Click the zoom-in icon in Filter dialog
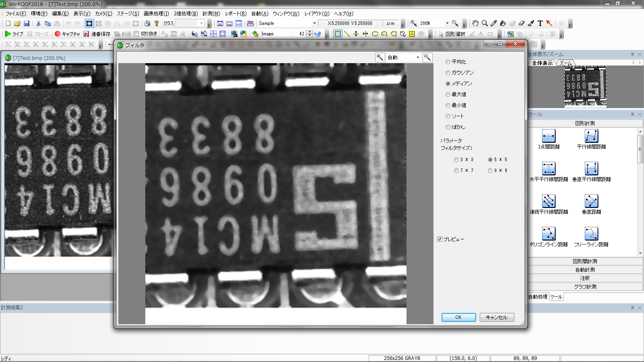Viewport: 644px width, 362px height. point(380,58)
